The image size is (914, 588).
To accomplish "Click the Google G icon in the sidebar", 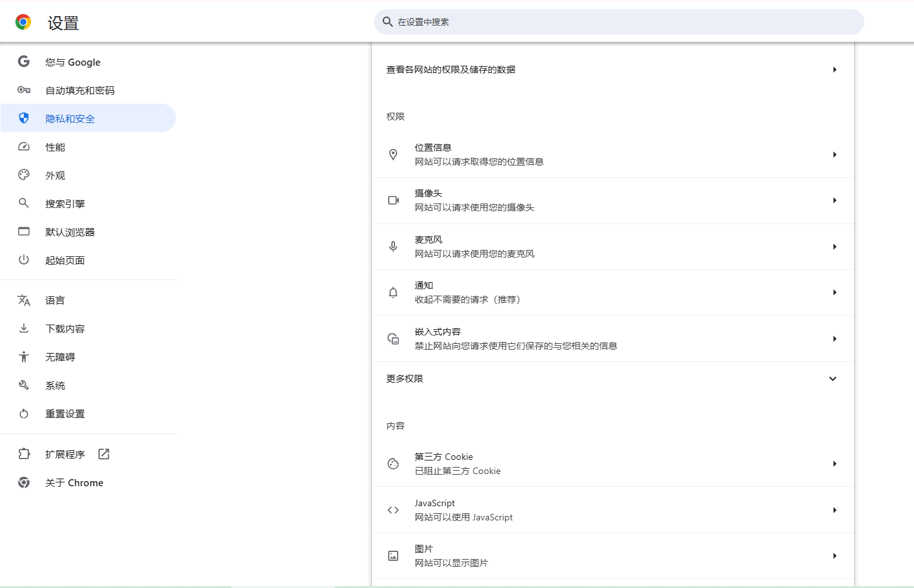I will (x=24, y=62).
